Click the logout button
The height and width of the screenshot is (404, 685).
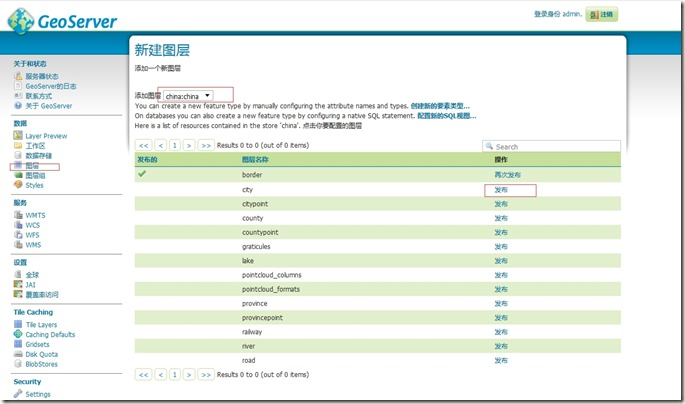point(602,14)
